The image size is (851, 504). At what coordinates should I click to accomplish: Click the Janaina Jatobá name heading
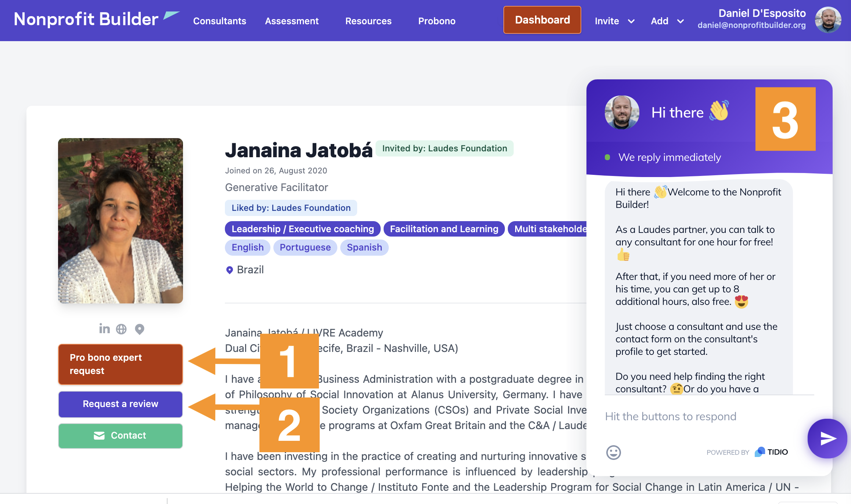pyautogui.click(x=298, y=150)
